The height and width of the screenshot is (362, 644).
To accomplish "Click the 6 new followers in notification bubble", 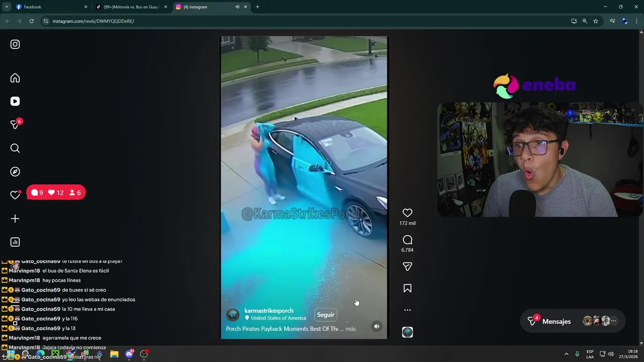I will click(x=75, y=193).
